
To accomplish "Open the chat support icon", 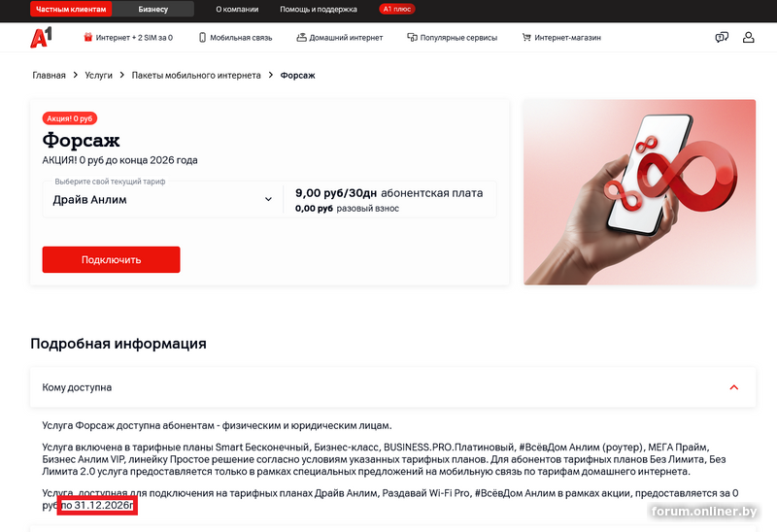I will tap(722, 38).
